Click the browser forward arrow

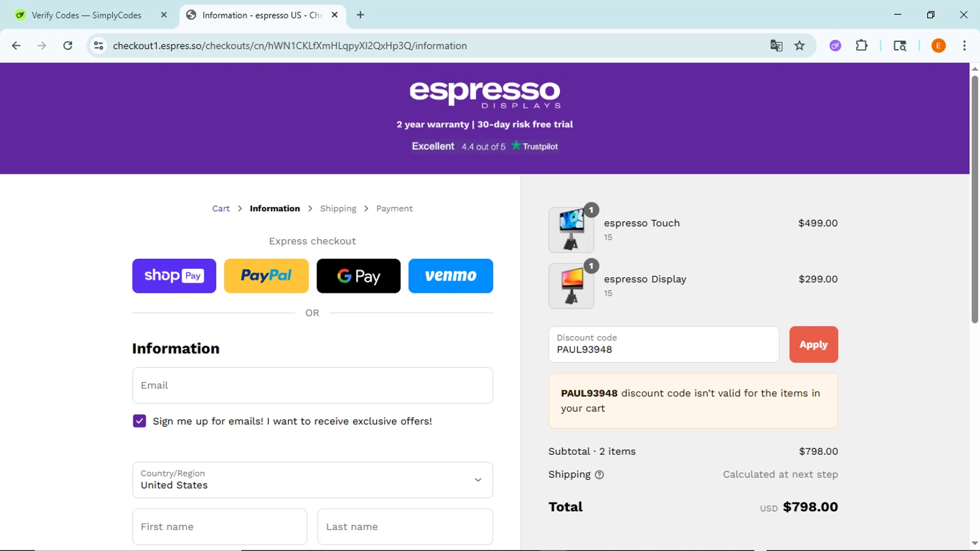pos(42,46)
